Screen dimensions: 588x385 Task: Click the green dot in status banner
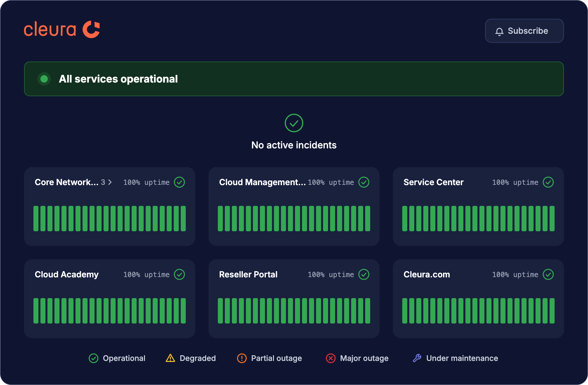(44, 79)
